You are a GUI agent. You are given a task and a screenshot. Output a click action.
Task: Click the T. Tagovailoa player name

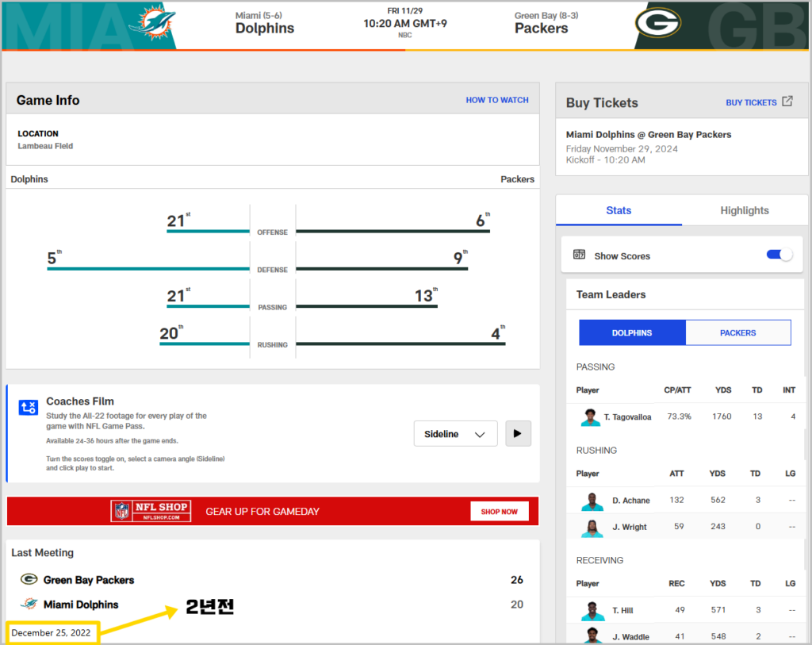coord(628,417)
